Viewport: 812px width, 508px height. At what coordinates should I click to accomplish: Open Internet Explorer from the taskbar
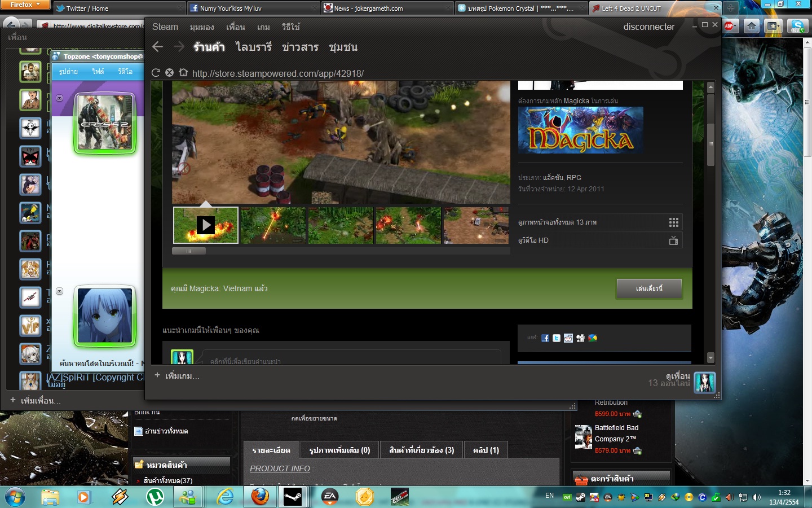click(x=224, y=497)
